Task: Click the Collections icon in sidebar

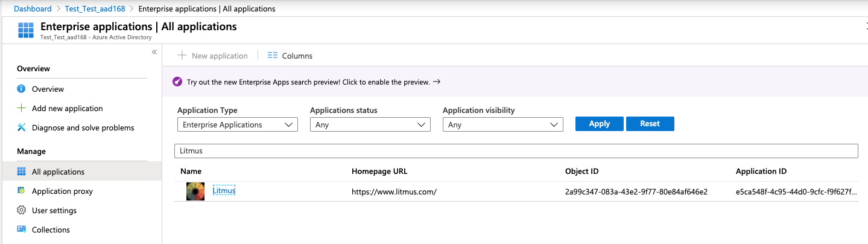Action: point(22,230)
